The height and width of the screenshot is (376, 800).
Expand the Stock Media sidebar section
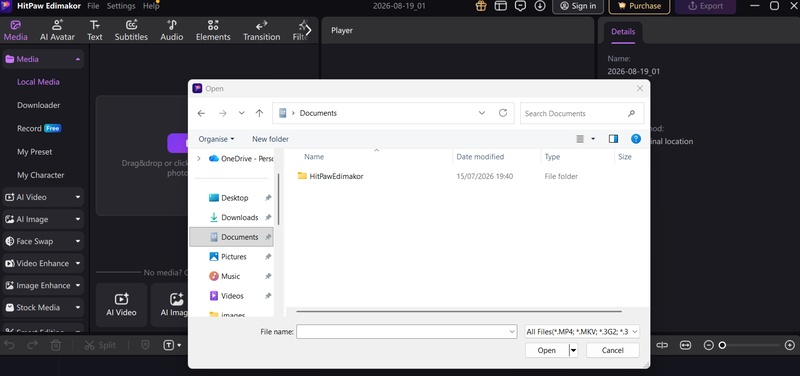(x=78, y=308)
